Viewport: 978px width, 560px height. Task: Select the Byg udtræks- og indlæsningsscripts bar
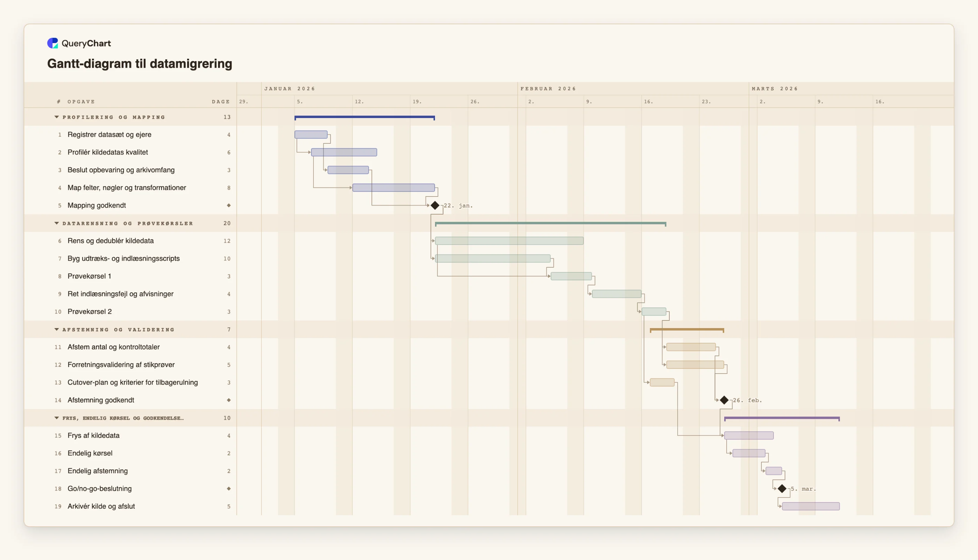[x=493, y=258]
